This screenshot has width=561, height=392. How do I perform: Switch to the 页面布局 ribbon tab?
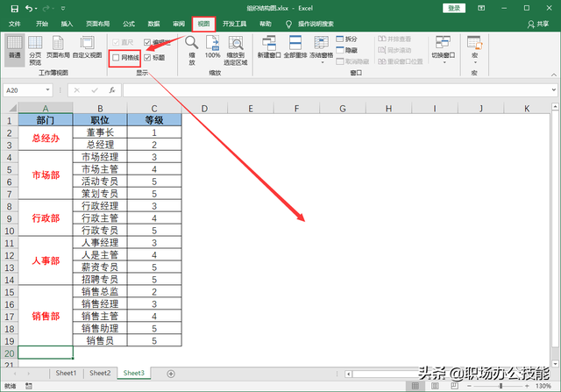pyautogui.click(x=97, y=24)
